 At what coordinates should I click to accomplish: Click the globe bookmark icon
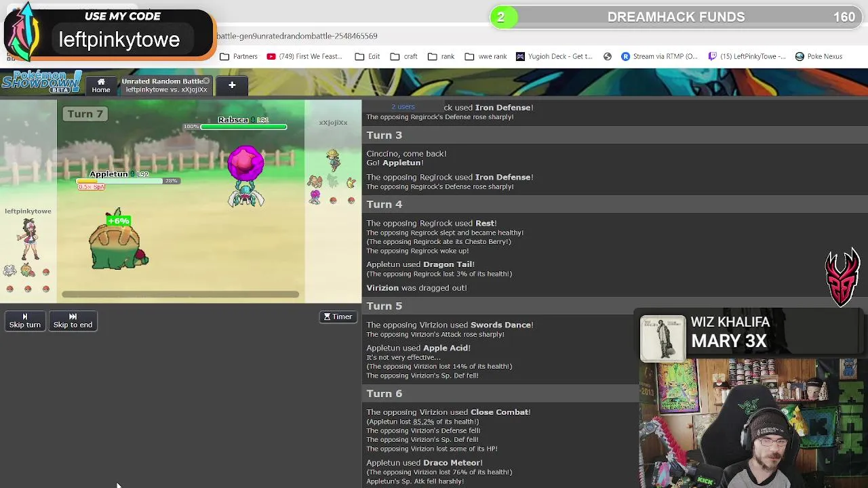click(608, 56)
